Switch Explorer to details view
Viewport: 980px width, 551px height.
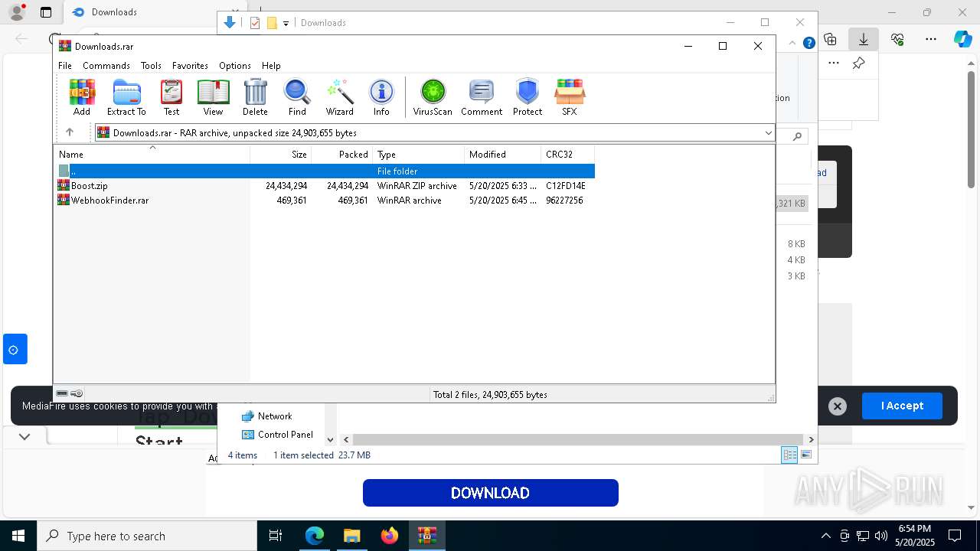[789, 455]
